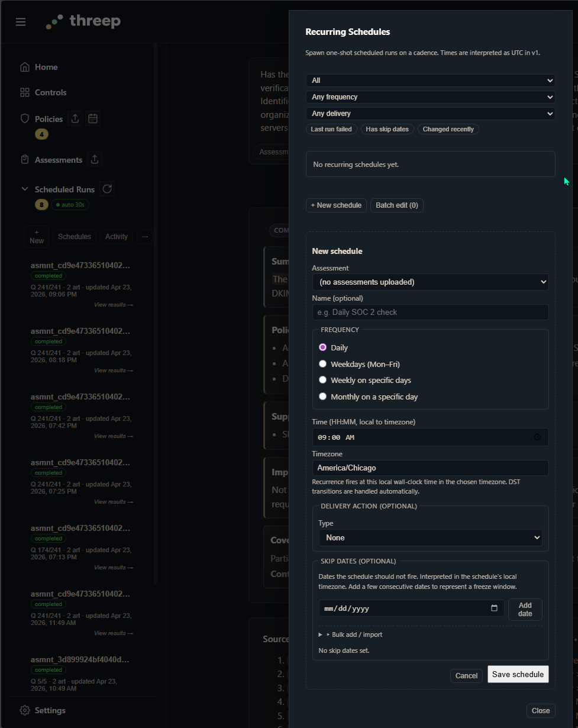
Task: Open the Any frequency filter dropdown
Action: [x=431, y=97]
